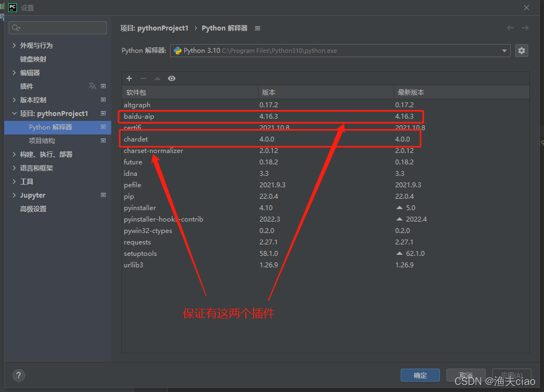The height and width of the screenshot is (392, 544).
Task: Click the help question mark button
Action: click(19, 375)
